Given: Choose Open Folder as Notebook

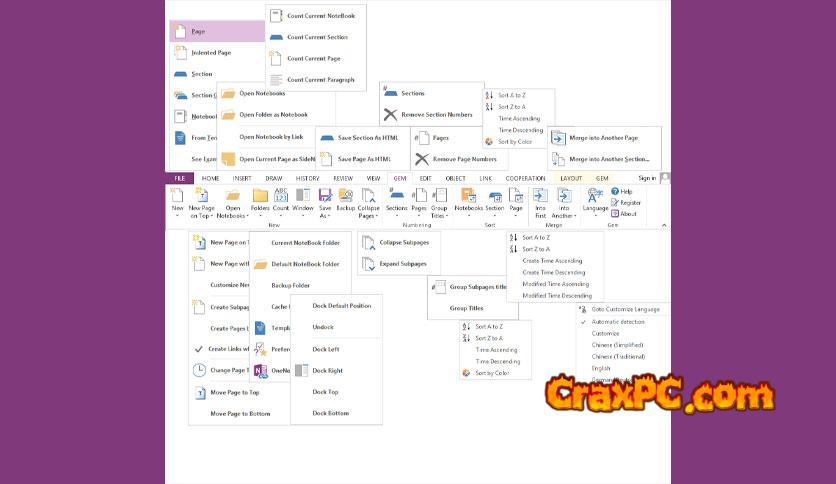Looking at the screenshot, I should 273,115.
